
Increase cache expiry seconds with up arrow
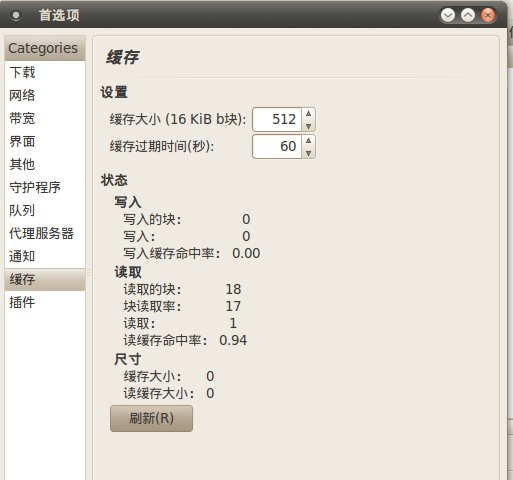308,141
